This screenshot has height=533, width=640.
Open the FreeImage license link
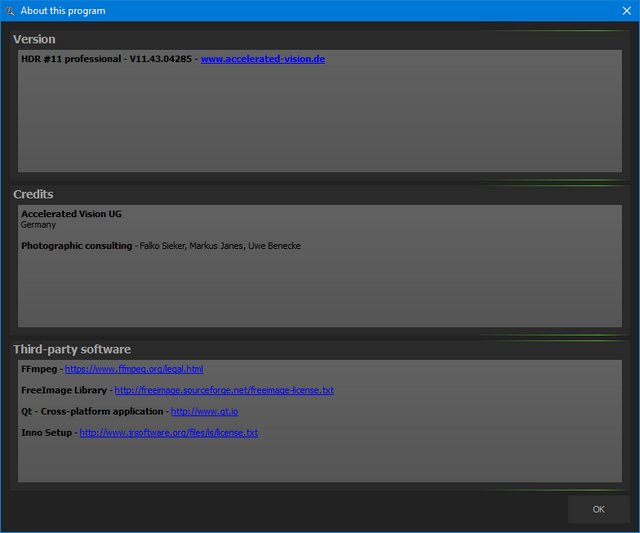(x=224, y=390)
